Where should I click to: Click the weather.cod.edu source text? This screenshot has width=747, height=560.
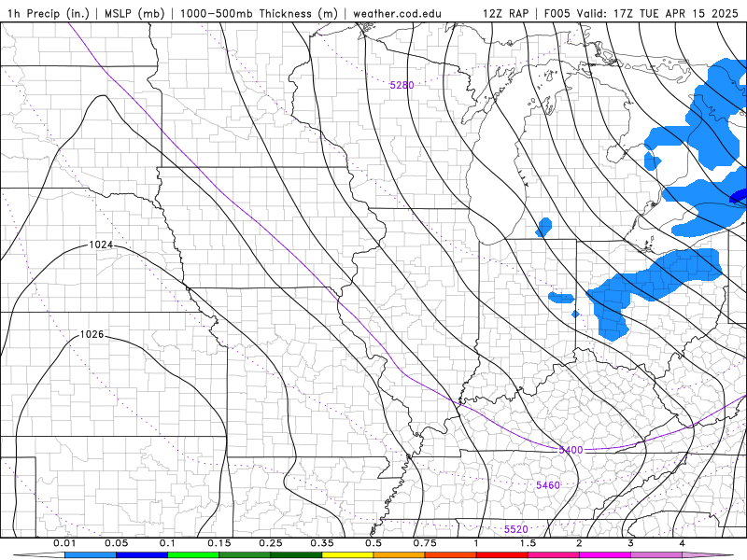click(x=398, y=13)
